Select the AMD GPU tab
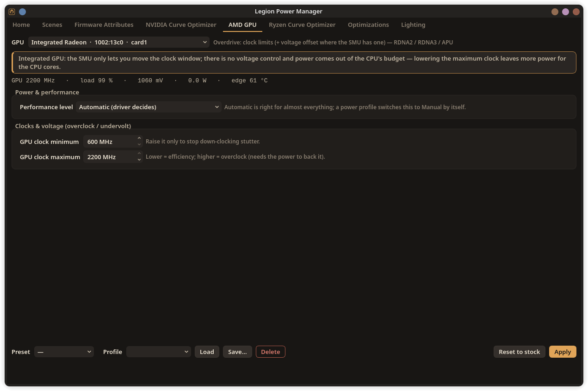The width and height of the screenshot is (588, 391). [242, 25]
